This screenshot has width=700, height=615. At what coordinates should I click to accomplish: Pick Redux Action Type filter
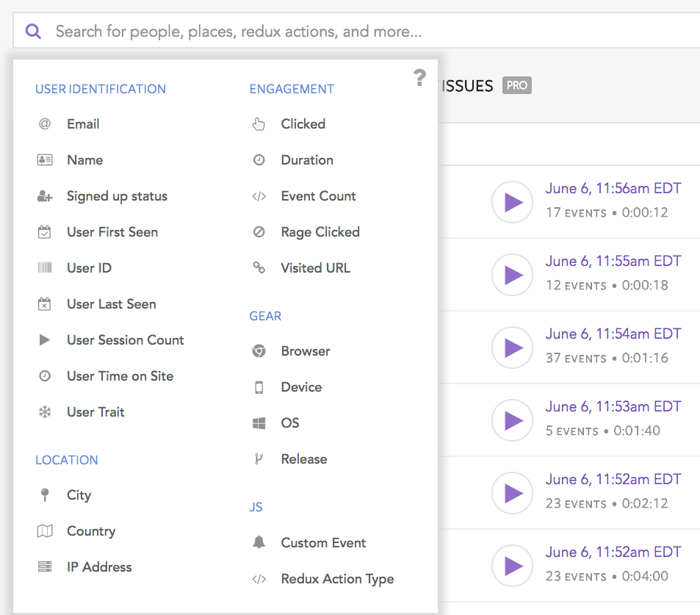click(x=337, y=579)
